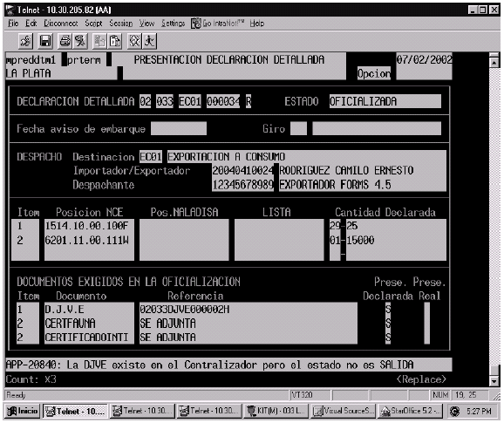Switch to StarOffice 5.2 in the taskbar
This screenshot has height=423, width=504.
(410, 411)
